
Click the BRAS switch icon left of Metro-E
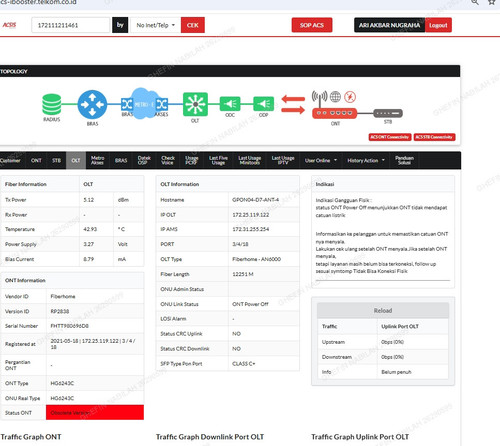[127, 104]
